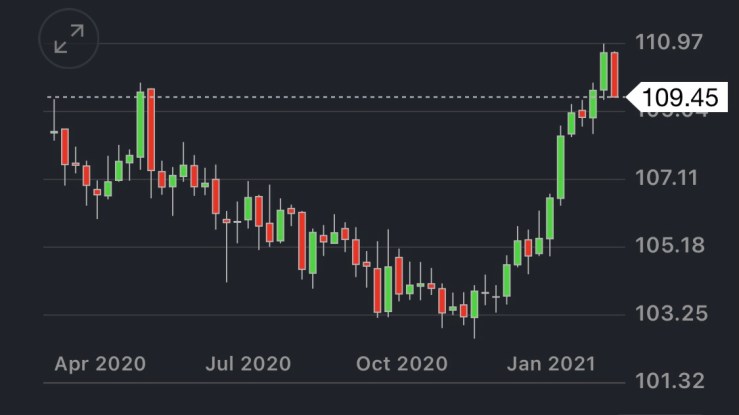The width and height of the screenshot is (739, 415).
Task: Click the long green candle in the January 2021 rally
Action: tap(561, 166)
